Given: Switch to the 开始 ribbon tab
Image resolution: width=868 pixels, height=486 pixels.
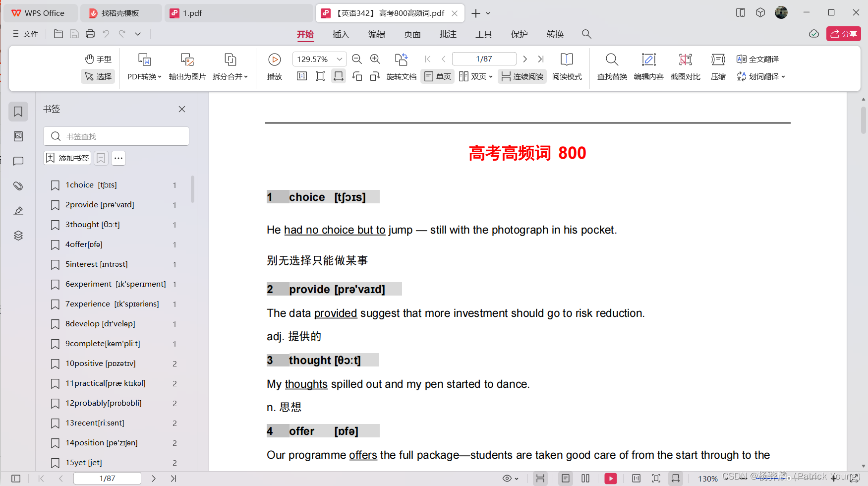Looking at the screenshot, I should tap(305, 34).
